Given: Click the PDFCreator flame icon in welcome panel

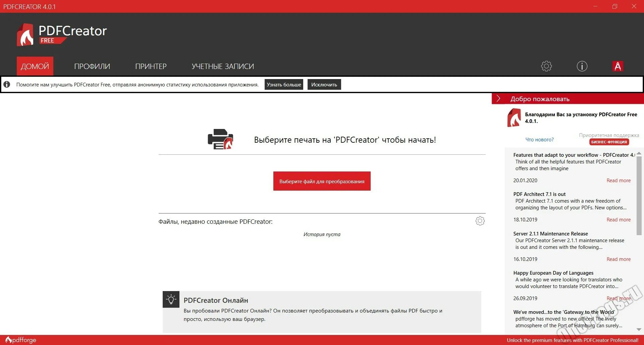Looking at the screenshot, I should [514, 118].
